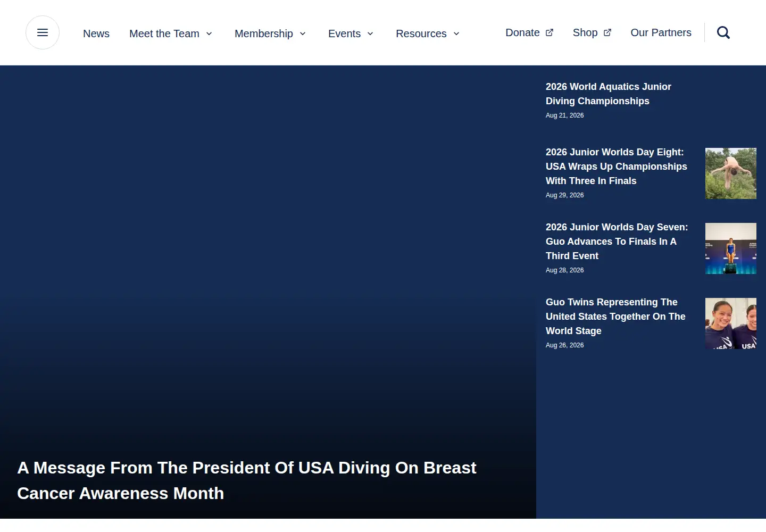Click the Aug 21, 2026 date
This screenshot has width=766, height=532.
564,115
